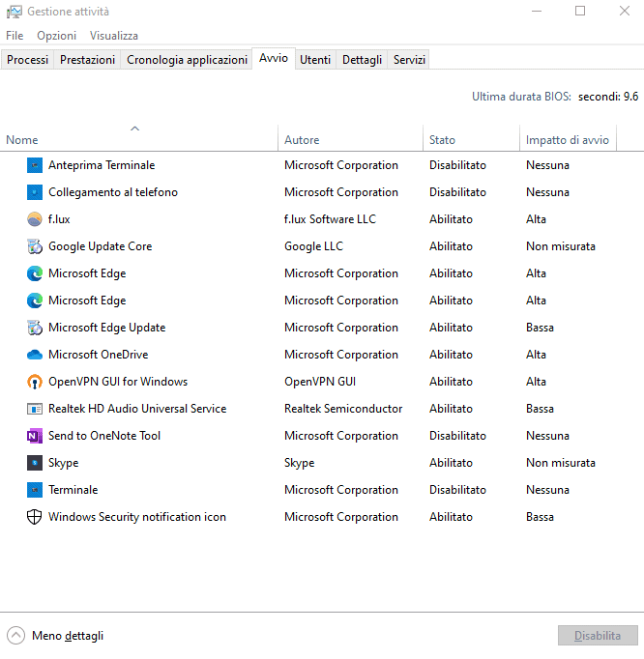Click the Skype startup icon

click(x=35, y=463)
